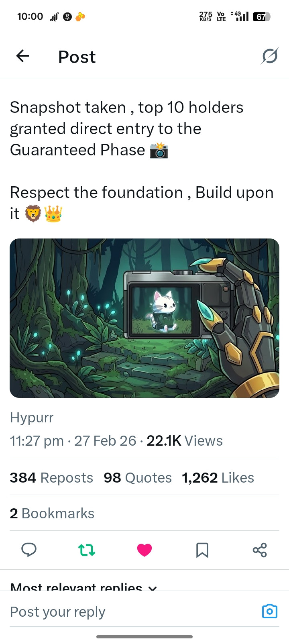Viewport: 289px width, 644px height.
Task: Tap the orange notification icon in the status bar
Action: coord(80,16)
